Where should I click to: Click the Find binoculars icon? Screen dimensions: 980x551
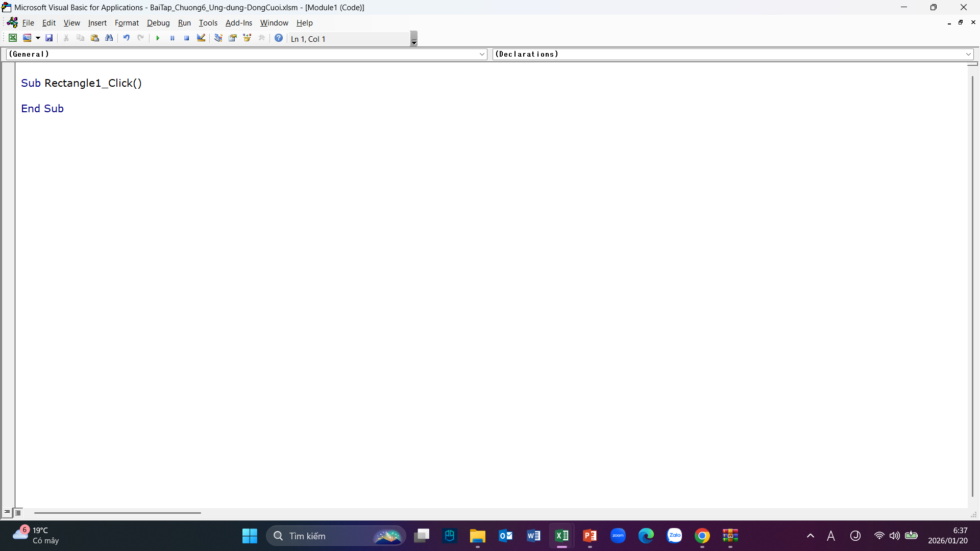[x=109, y=38]
